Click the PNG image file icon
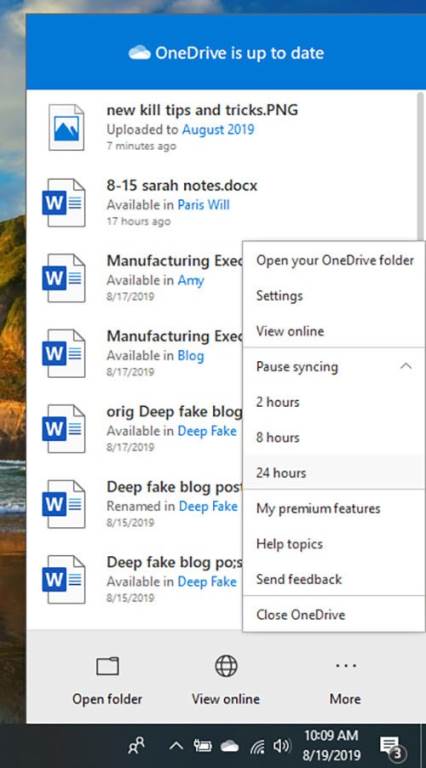Image resolution: width=426 pixels, height=768 pixels. (x=66, y=127)
